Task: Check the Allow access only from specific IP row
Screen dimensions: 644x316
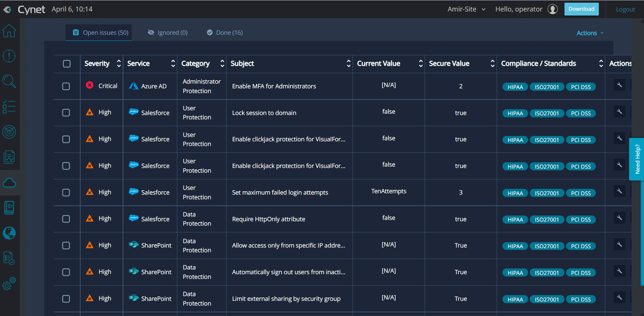Action: 66,246
